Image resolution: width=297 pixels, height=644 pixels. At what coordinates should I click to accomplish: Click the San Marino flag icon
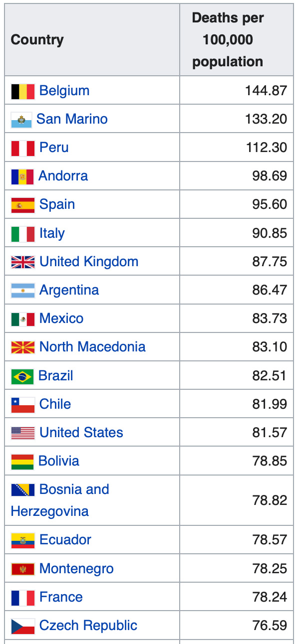21,120
